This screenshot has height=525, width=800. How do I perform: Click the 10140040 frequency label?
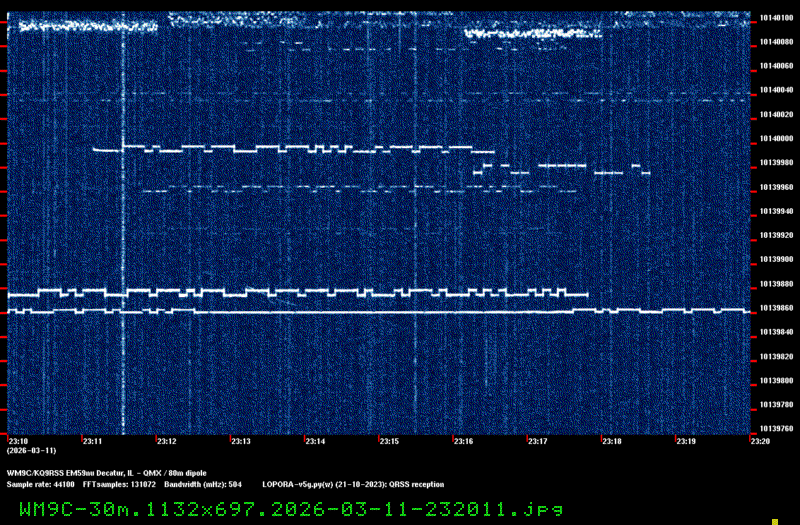(x=776, y=90)
